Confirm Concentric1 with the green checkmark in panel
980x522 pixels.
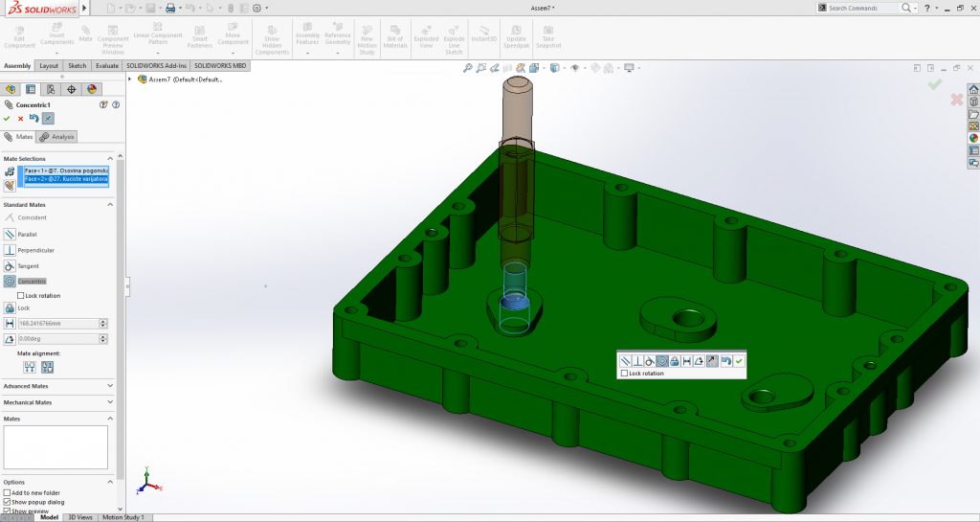[7, 118]
